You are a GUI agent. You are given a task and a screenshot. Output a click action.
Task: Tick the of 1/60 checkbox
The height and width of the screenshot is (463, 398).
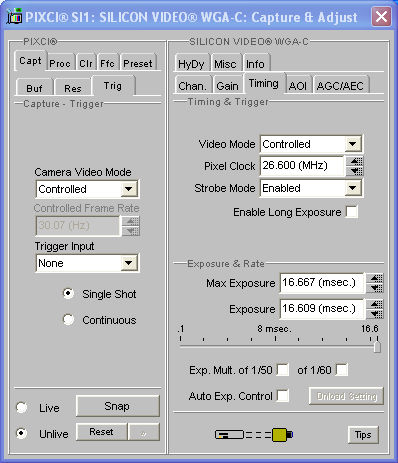(342, 370)
